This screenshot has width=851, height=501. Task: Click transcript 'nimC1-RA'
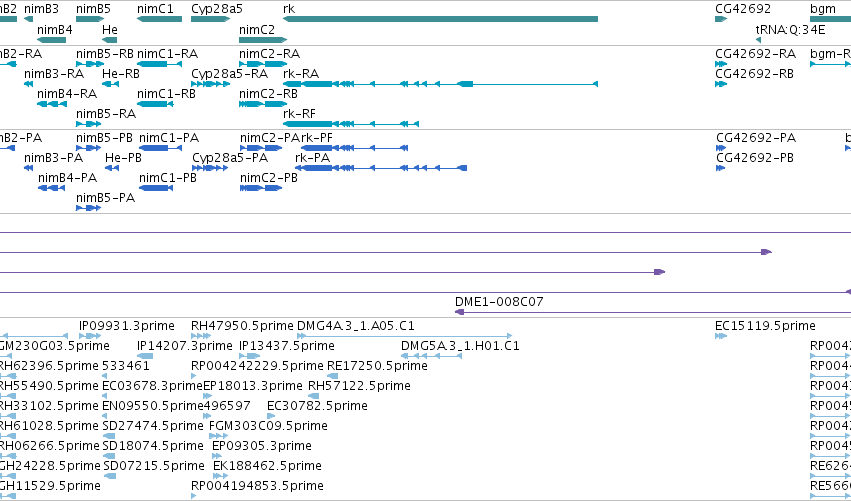pyautogui.click(x=160, y=64)
